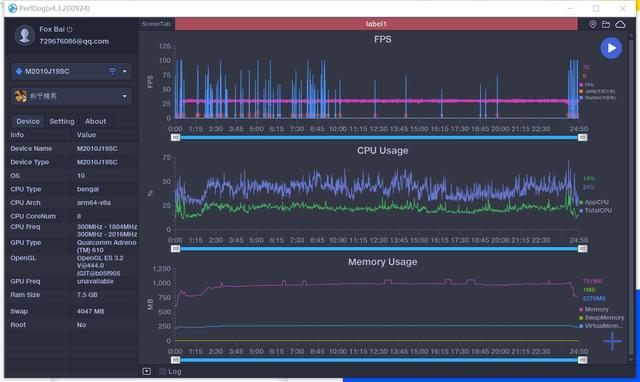
Task: Toggle the TotalCPU legend series
Action: pos(596,211)
